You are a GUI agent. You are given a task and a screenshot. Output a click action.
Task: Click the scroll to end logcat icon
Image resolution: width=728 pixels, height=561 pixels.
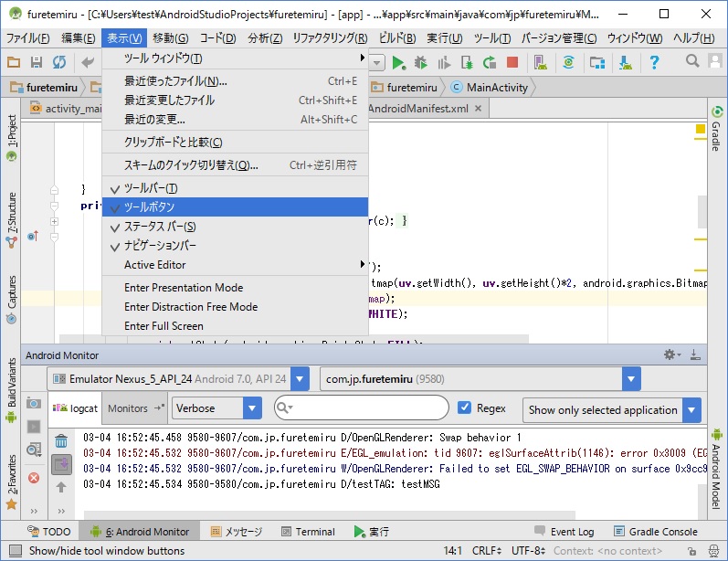click(x=61, y=464)
